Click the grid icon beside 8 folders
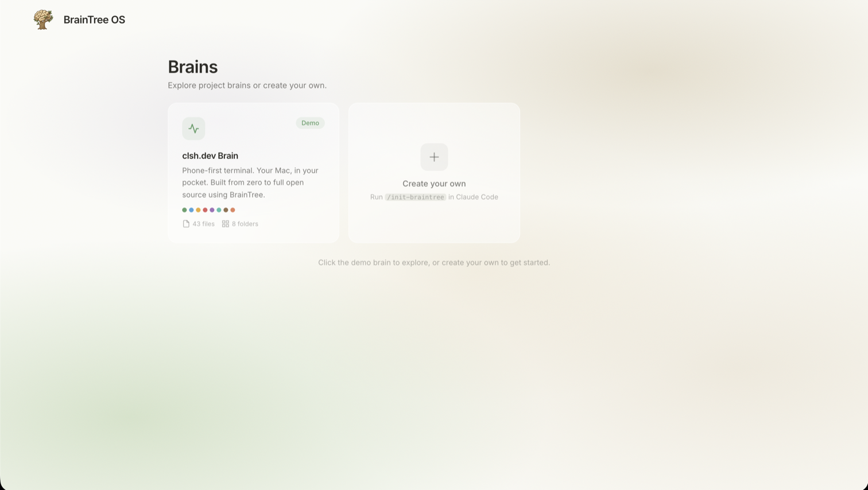Viewport: 868px width, 490px height. coord(226,224)
